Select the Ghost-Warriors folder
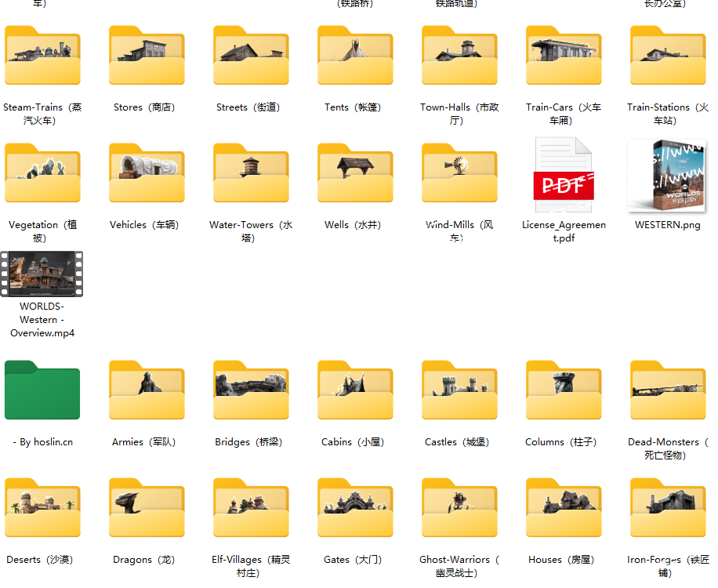 point(459,509)
